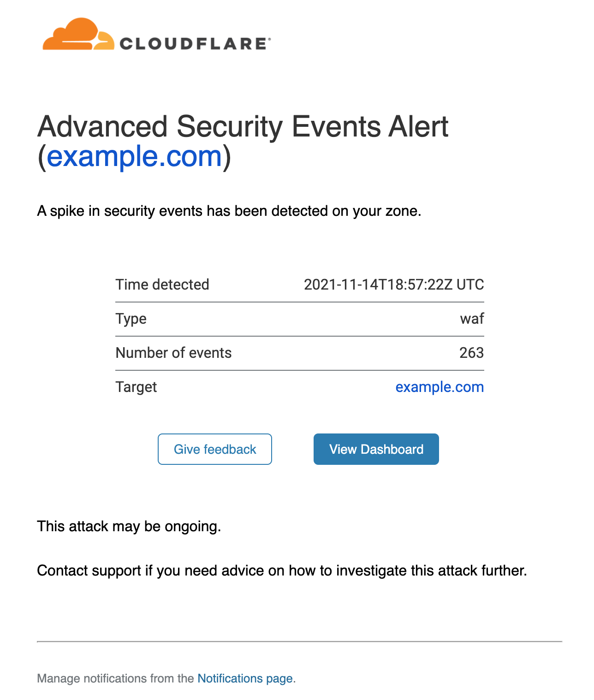Viewport: 594px width, 700px height.
Task: Click the Contact support advice sentence
Action: (282, 570)
